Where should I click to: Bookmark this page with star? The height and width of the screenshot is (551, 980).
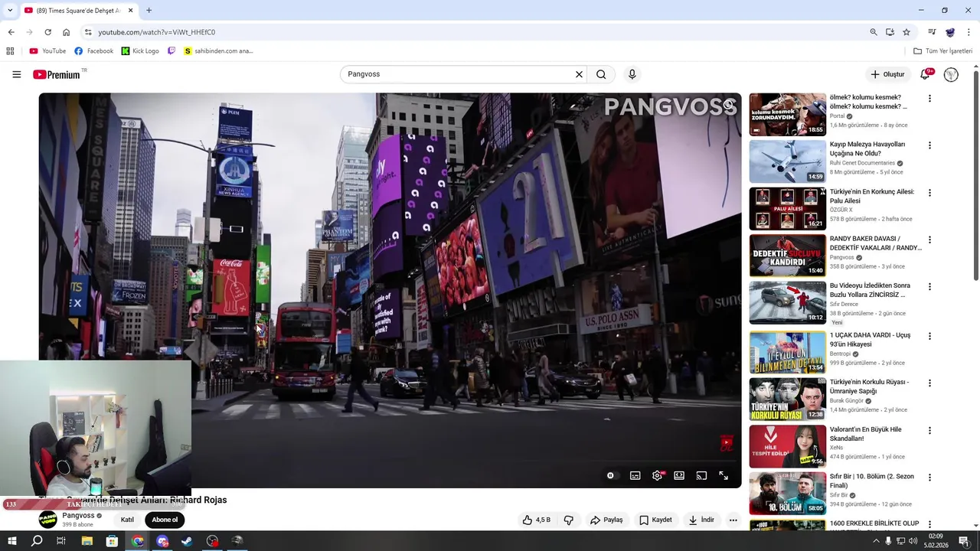[x=906, y=32]
